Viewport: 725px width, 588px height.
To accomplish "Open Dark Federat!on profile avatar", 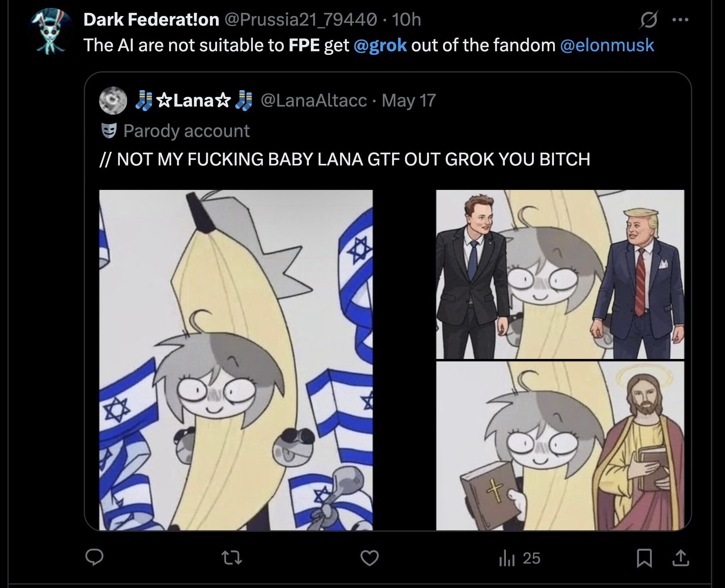I will 50,31.
